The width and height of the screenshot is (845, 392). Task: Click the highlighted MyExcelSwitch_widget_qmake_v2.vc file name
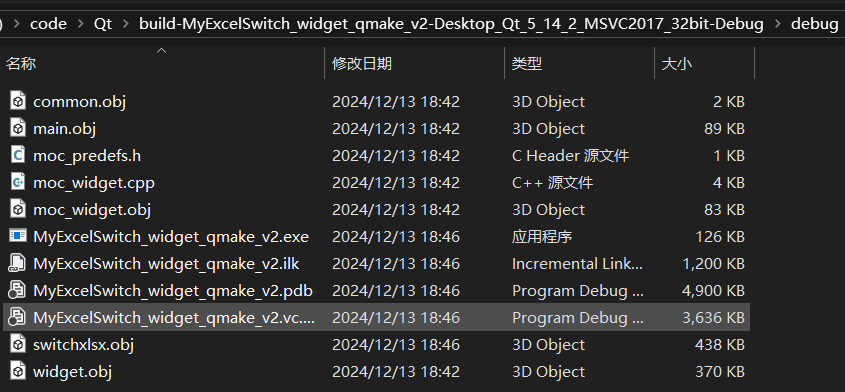click(x=174, y=317)
